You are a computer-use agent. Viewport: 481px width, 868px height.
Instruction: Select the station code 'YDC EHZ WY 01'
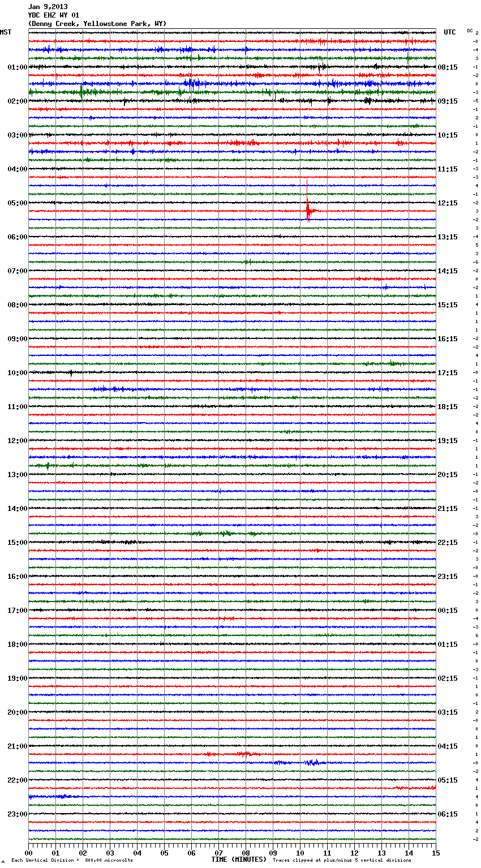[54, 15]
